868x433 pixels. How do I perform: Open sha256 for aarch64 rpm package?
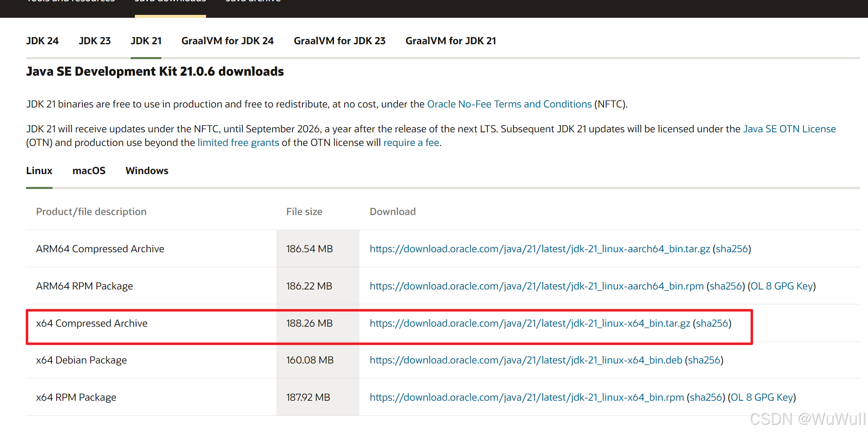726,286
